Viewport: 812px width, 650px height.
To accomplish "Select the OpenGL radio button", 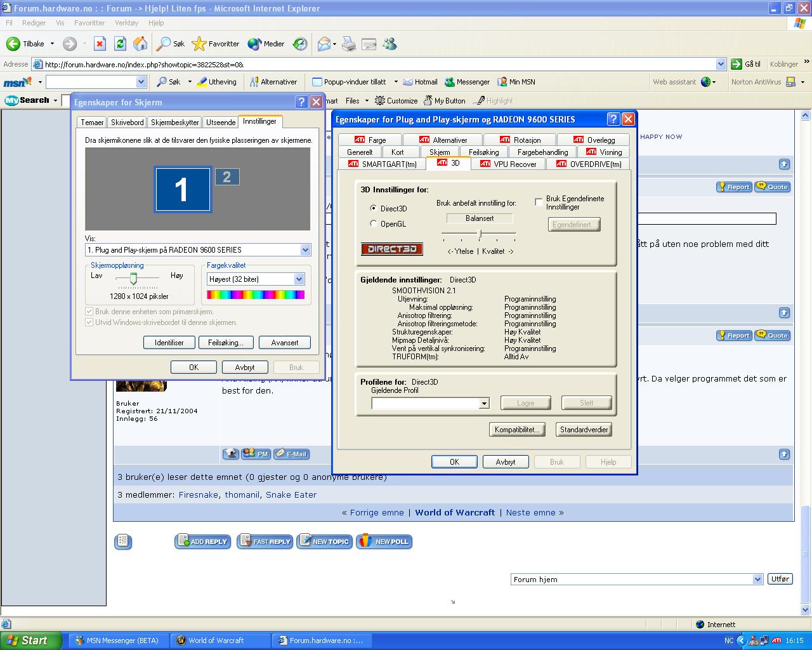I will click(x=373, y=223).
